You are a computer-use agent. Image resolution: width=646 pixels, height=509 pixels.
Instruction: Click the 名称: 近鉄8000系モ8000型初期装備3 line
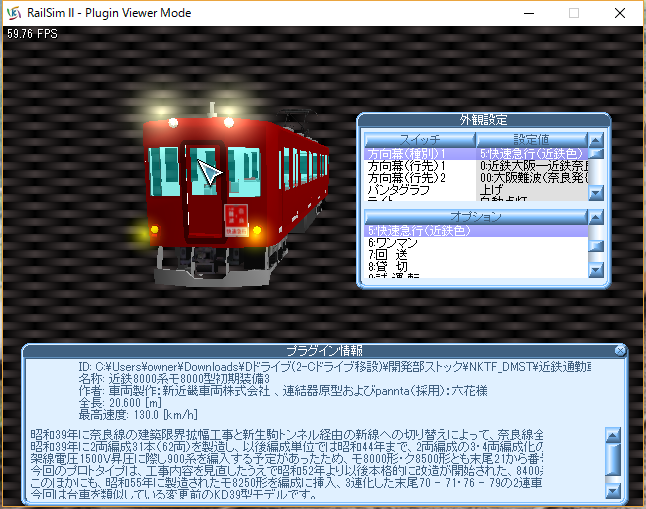tap(174, 378)
